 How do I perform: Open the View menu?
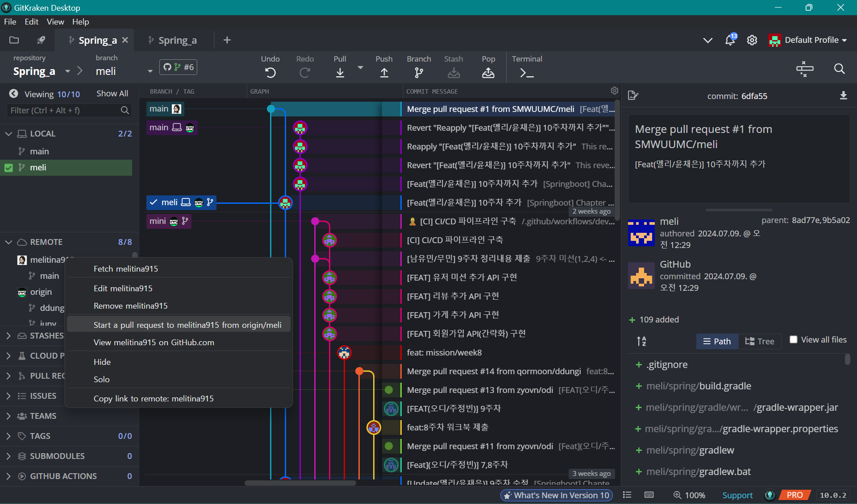tap(55, 21)
